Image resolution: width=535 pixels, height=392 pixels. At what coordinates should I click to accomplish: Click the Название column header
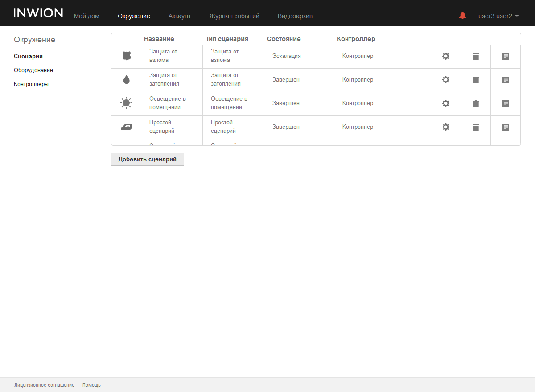coord(159,39)
